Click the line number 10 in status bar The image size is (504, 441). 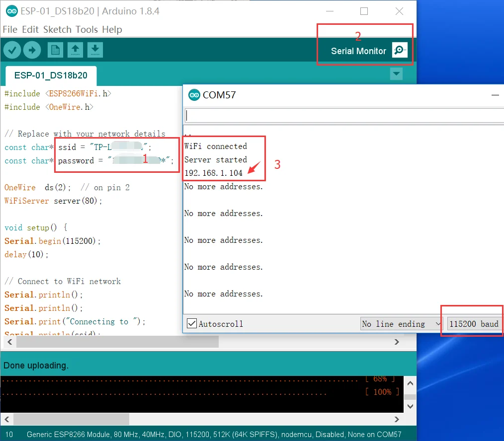[9, 434]
